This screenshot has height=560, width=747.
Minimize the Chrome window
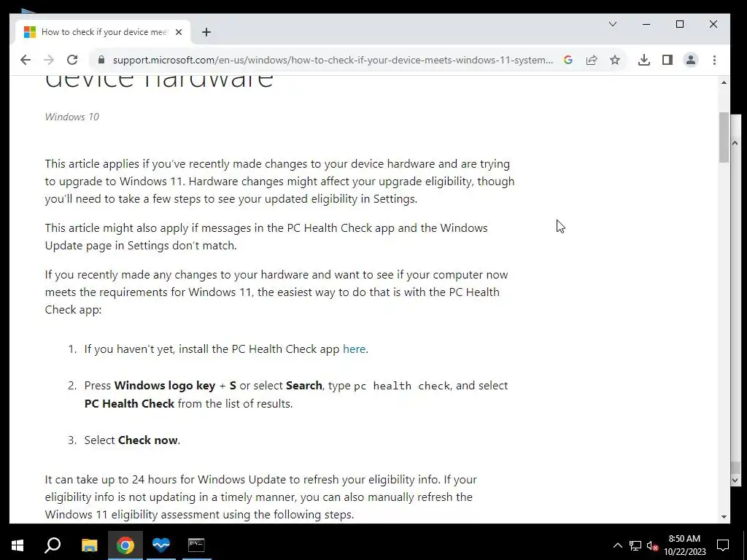pos(646,24)
